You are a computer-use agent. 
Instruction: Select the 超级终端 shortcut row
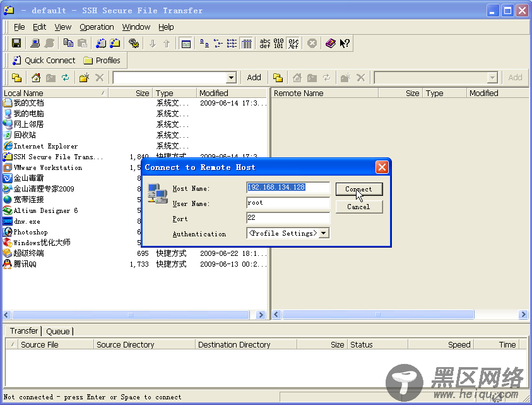135,253
